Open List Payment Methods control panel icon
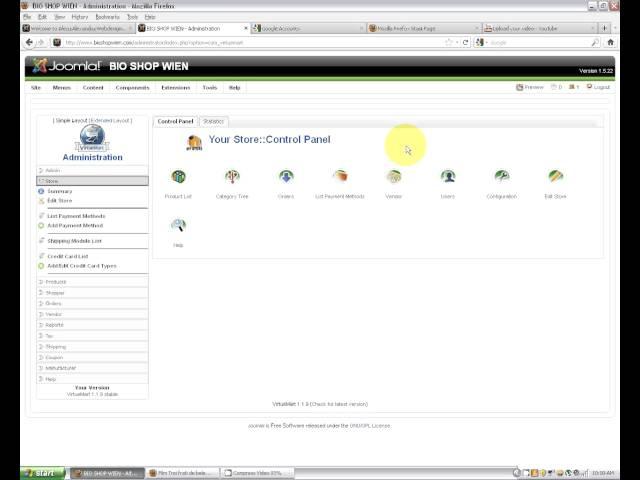The height and width of the screenshot is (480, 640). (340, 176)
